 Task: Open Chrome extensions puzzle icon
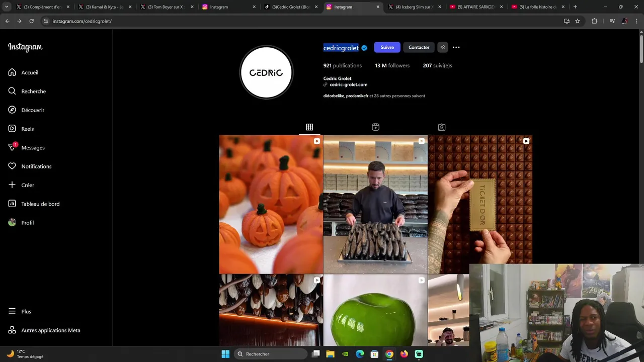point(595,21)
